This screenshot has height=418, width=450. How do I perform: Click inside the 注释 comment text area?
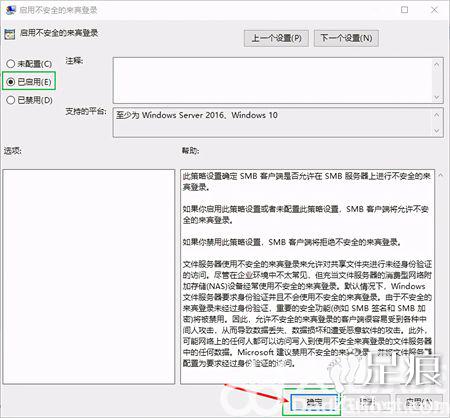pos(273,80)
